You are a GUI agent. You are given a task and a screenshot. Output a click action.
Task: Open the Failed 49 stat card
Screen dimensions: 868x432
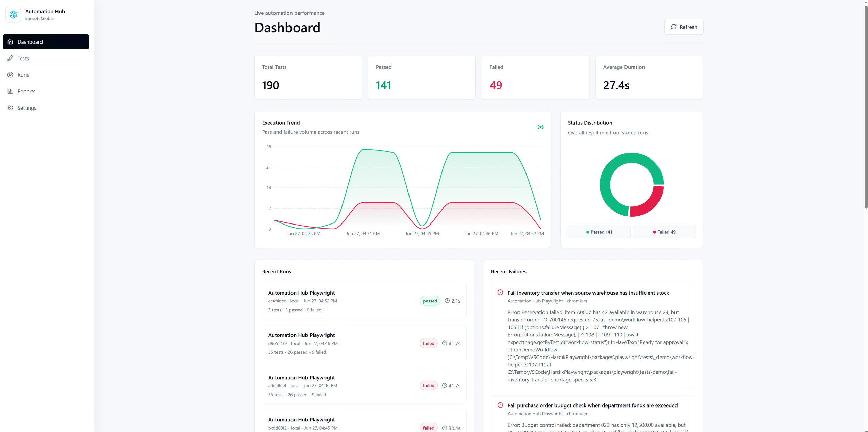pos(535,78)
